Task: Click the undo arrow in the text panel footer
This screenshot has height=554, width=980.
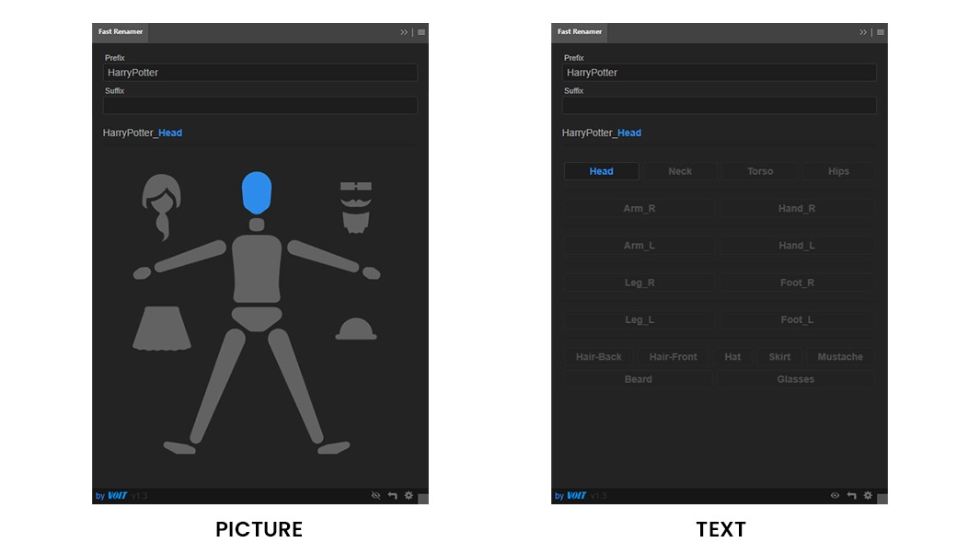Action: [851, 495]
